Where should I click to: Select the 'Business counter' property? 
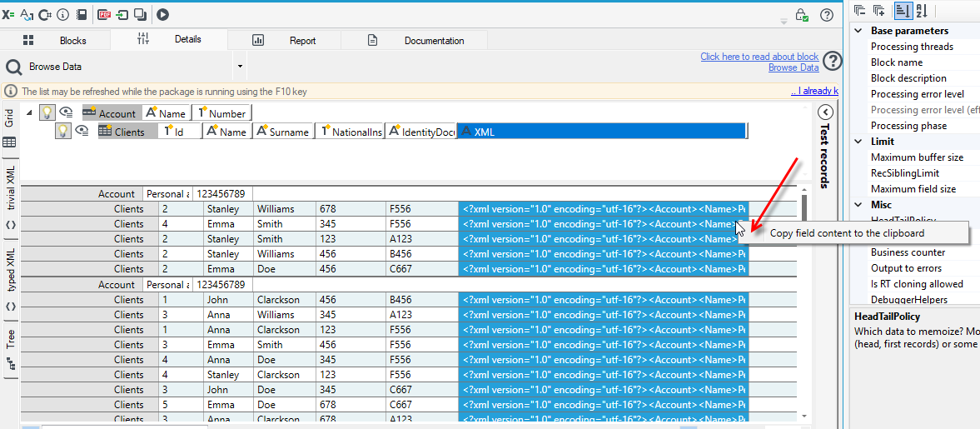908,252
